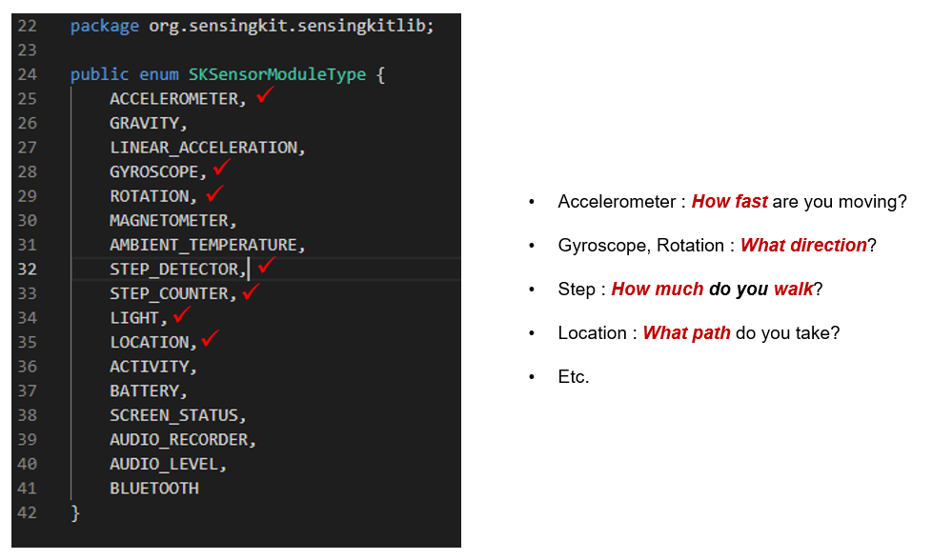This screenshot has height=560, width=932.
Task: Click the BLUETOOTH enum entry
Action: point(154,489)
